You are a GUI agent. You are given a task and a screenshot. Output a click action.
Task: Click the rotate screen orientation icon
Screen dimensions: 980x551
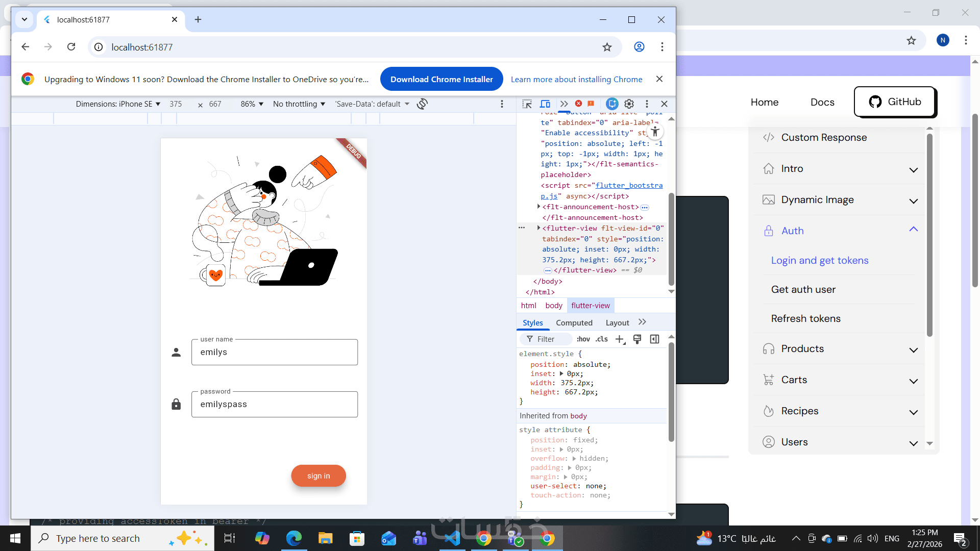click(422, 104)
